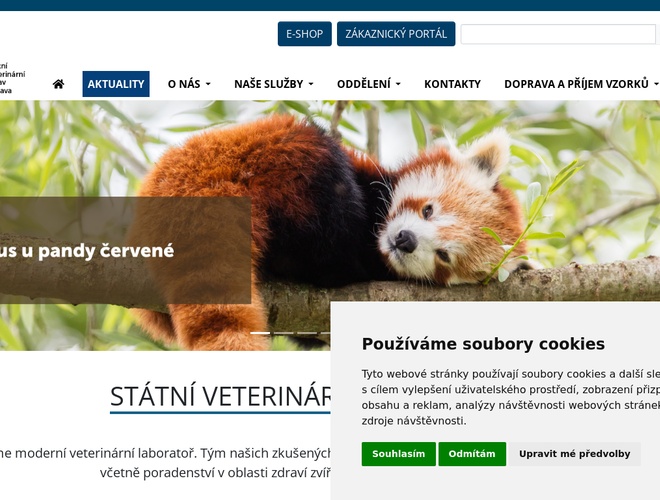Viewport: 660px width, 500px height.
Task: Expand the ODDĚLENÍ dropdown menu
Action: coord(369,84)
